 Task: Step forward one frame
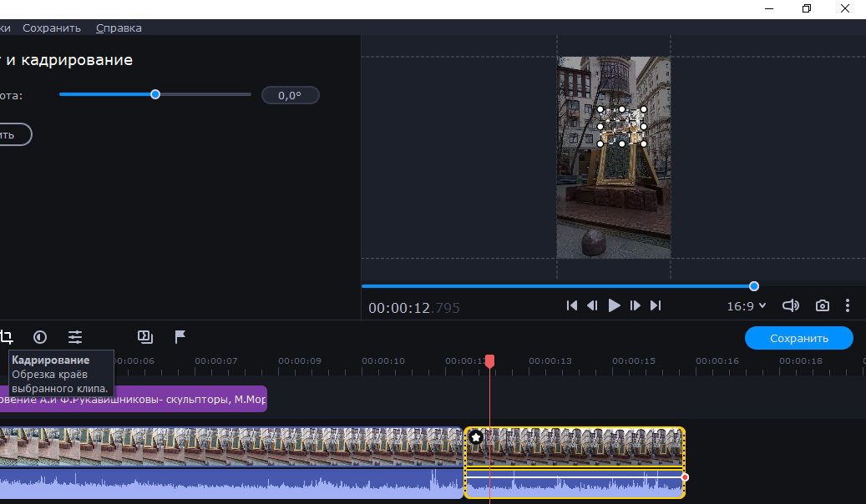[636, 305]
